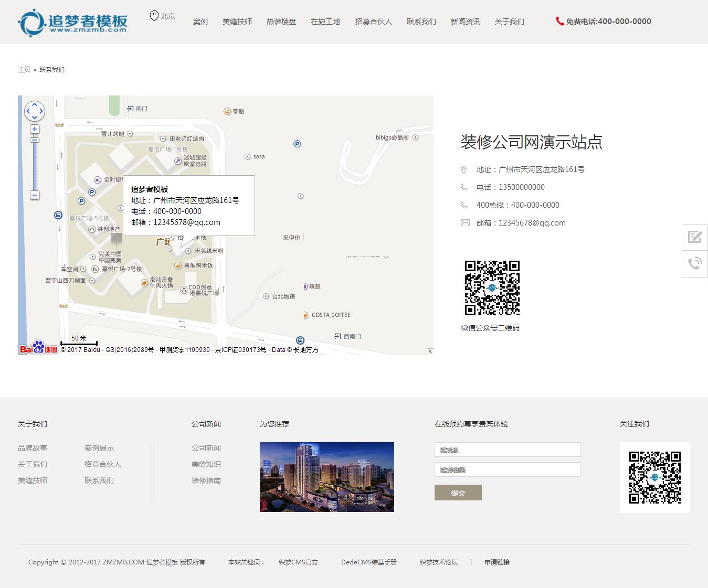Viewport: 708px width, 588px height.
Task: Go to 招募合伙人 in top navigation
Action: [373, 22]
